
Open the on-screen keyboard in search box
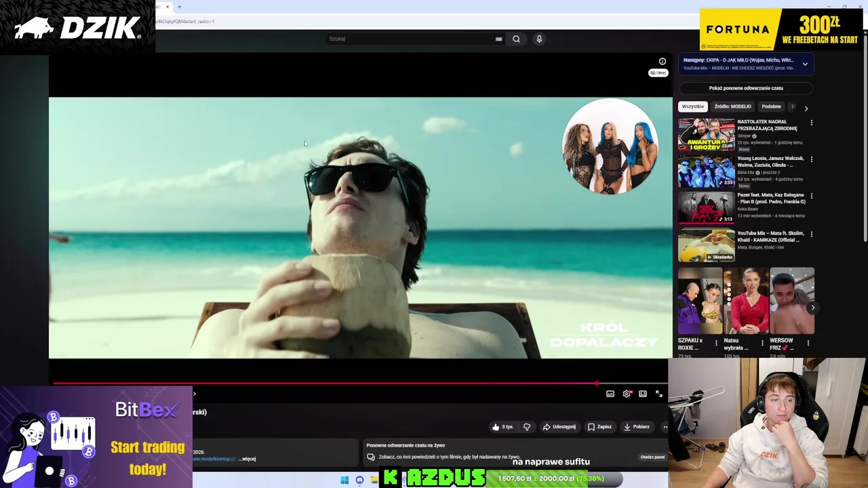pos(499,39)
